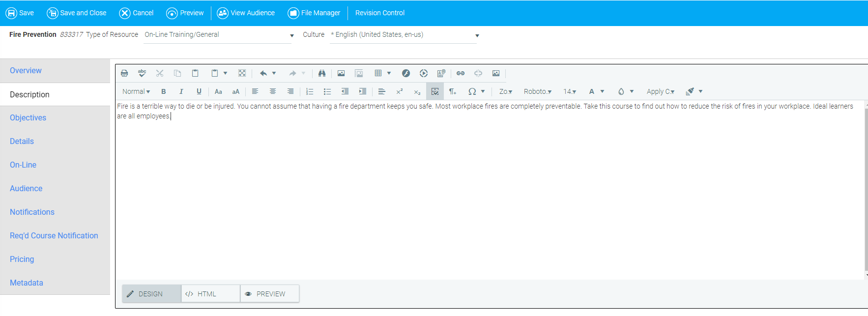This screenshot has height=316, width=868.
Task: Open Find and Replace binoculars icon
Action: tap(322, 73)
